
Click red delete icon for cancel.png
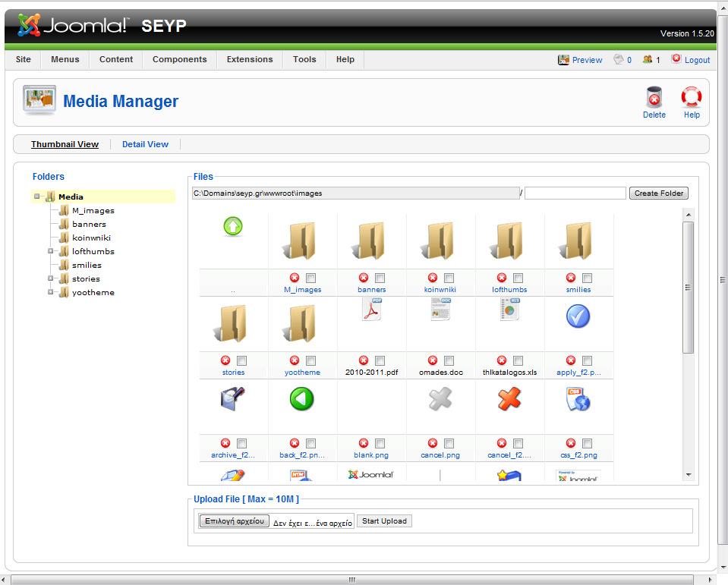pyautogui.click(x=433, y=442)
